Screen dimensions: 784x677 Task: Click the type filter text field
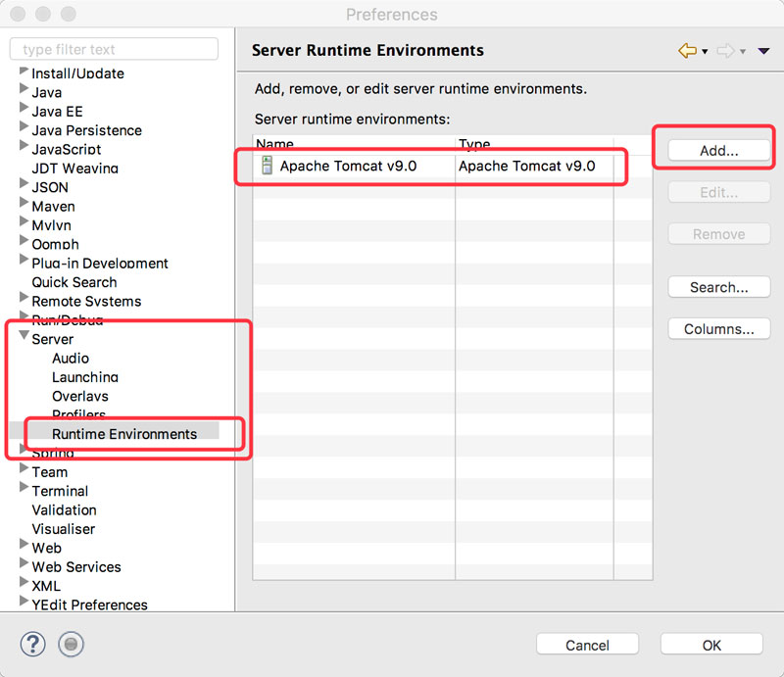(114, 48)
